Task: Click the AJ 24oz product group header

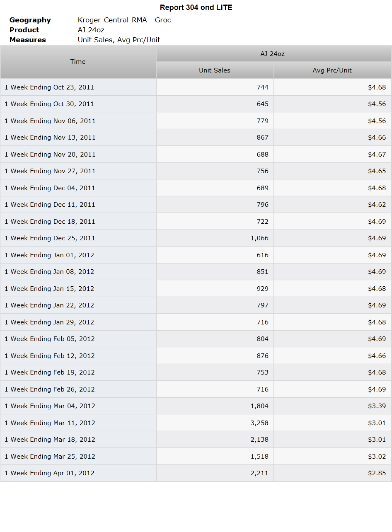Action: pos(273,54)
